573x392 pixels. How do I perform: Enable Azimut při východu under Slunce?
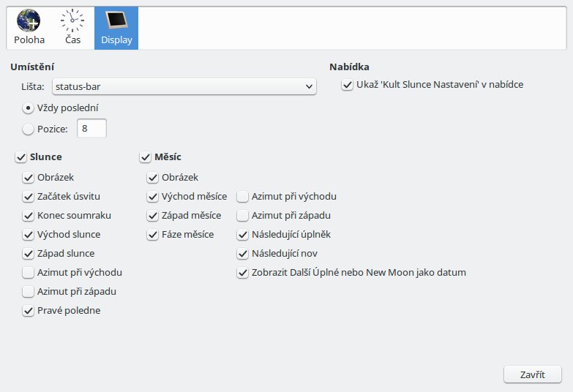click(28, 273)
